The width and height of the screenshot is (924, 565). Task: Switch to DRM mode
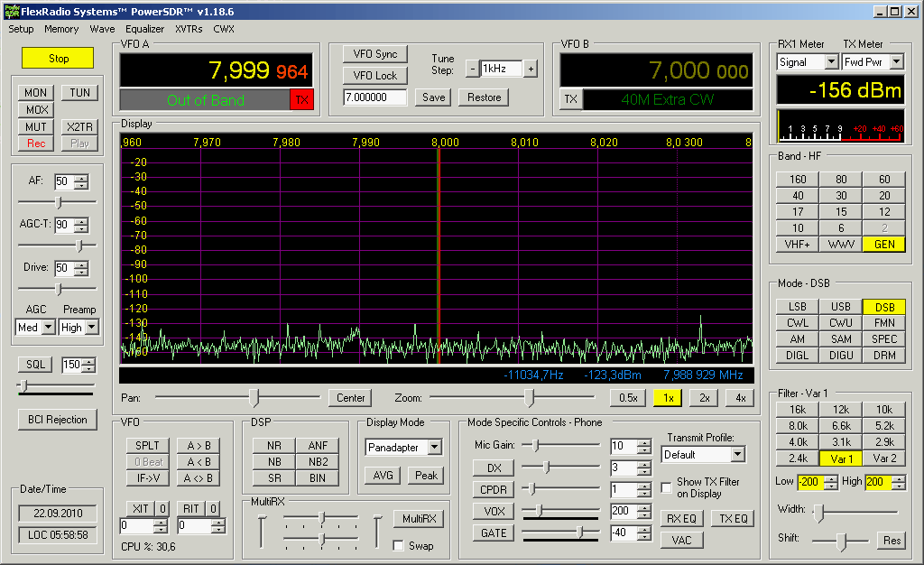pyautogui.click(x=884, y=356)
